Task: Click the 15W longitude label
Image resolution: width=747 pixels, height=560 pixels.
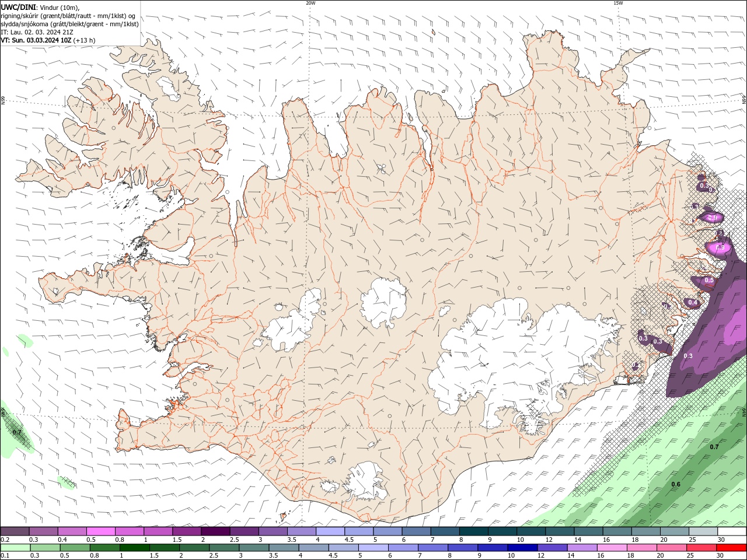Action: click(618, 3)
